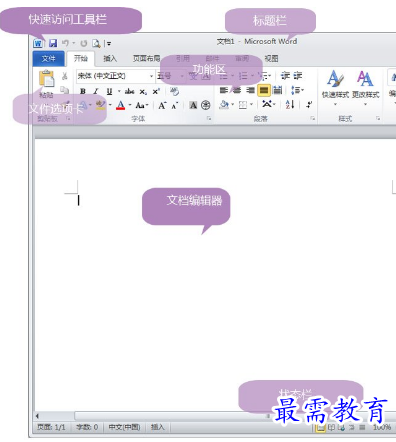Screen dimensions: 396x442
Task: Open the Font (字体) dialog launcher
Action: tap(209, 119)
